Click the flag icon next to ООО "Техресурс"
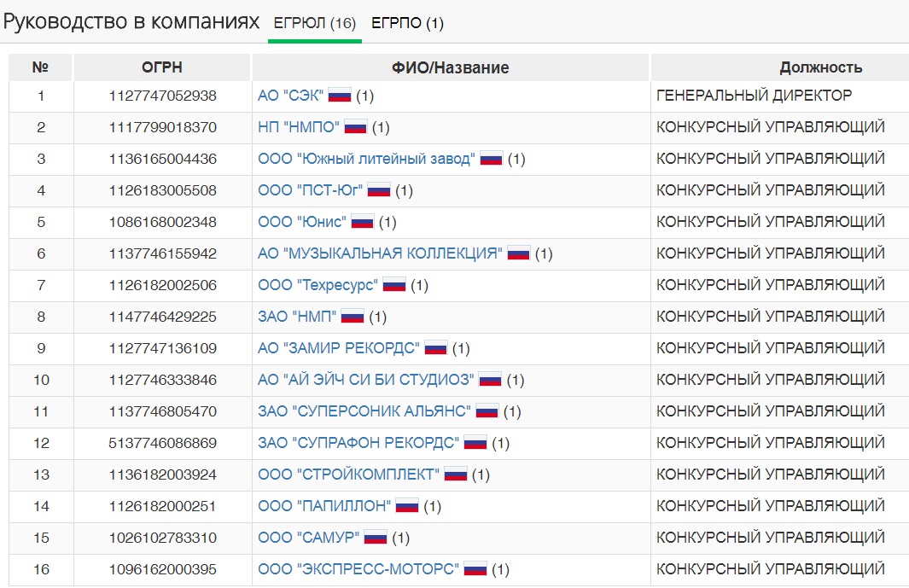 tap(393, 285)
